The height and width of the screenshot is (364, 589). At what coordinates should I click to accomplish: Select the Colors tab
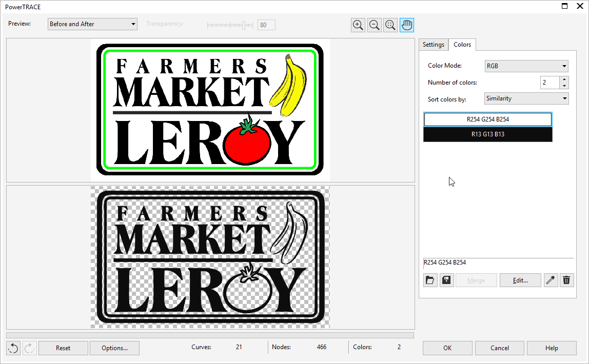[462, 45]
